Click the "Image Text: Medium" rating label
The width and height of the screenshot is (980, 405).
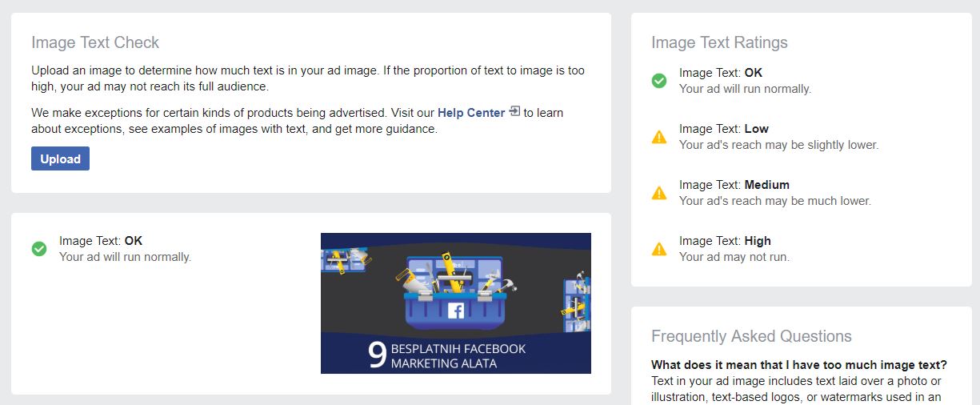pyautogui.click(x=734, y=185)
